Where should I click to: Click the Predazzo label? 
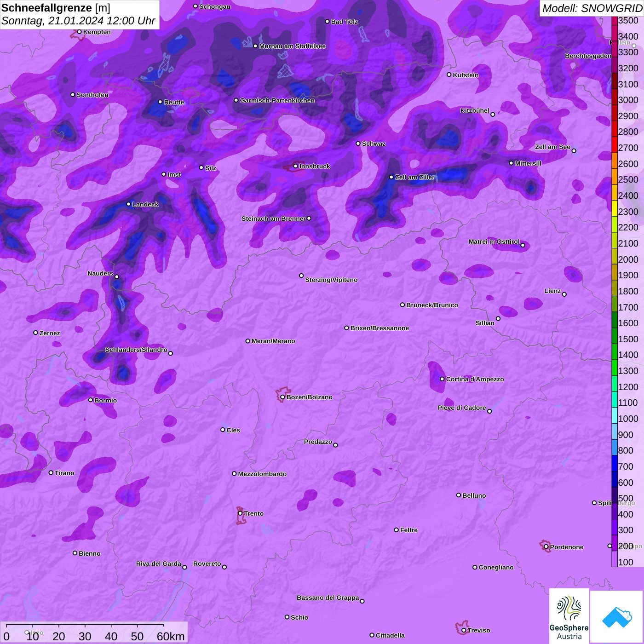pyautogui.click(x=318, y=442)
